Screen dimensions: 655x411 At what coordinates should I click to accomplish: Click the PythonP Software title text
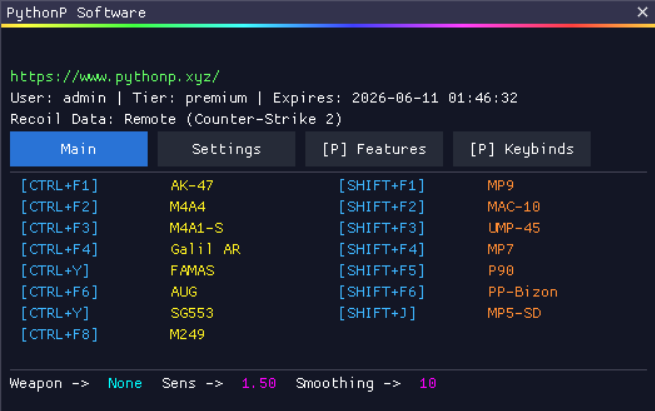[x=76, y=13]
